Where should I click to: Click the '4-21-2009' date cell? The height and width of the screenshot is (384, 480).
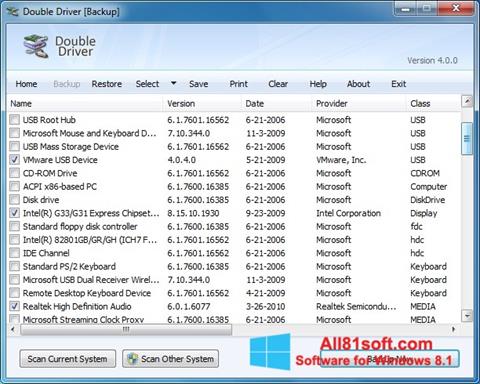(x=266, y=293)
